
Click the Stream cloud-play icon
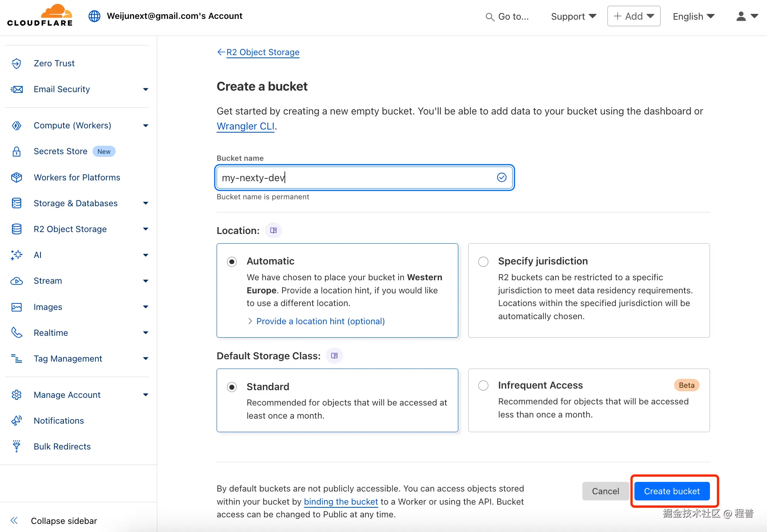pos(16,281)
